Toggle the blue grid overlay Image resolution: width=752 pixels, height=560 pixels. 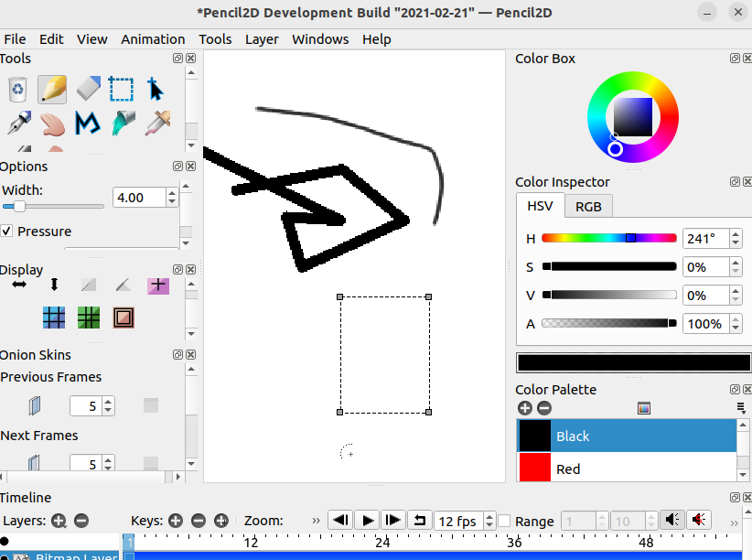[54, 318]
